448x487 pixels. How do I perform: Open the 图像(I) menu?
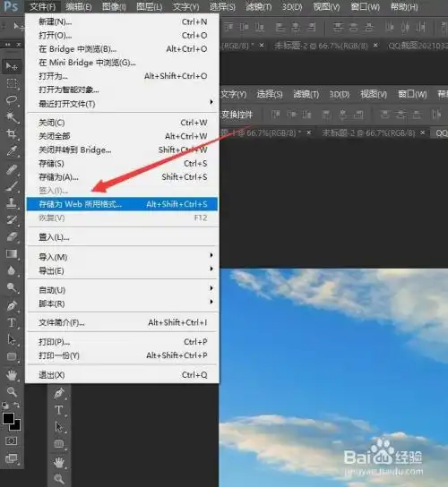click(114, 6)
